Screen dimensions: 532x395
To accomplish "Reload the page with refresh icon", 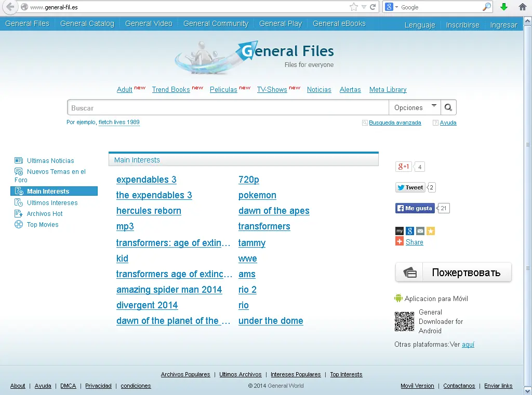I will tap(373, 7).
